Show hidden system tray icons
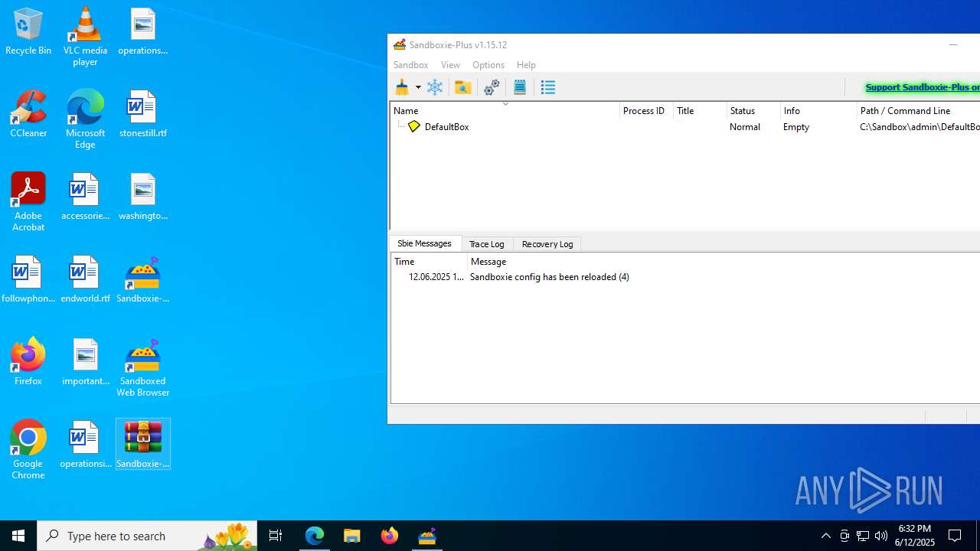Screen dimensions: 980x551 point(826,536)
